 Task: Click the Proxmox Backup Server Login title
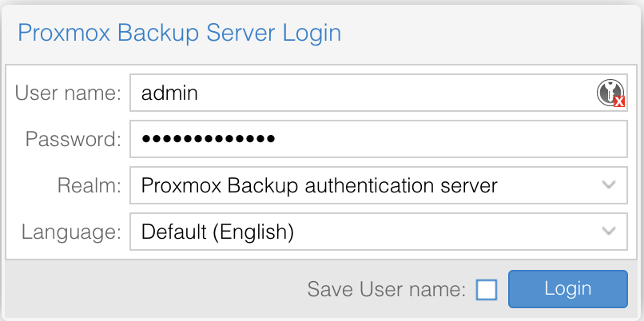pos(180,33)
